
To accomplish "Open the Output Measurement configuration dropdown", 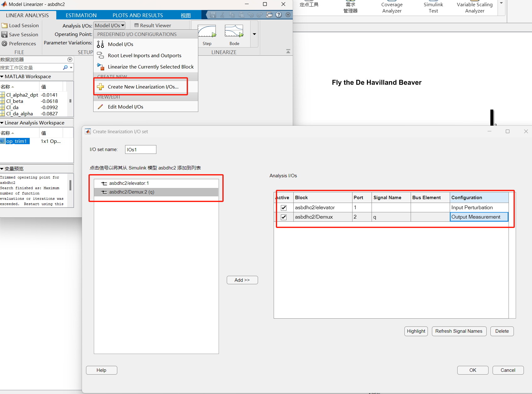I will pyautogui.click(x=479, y=217).
